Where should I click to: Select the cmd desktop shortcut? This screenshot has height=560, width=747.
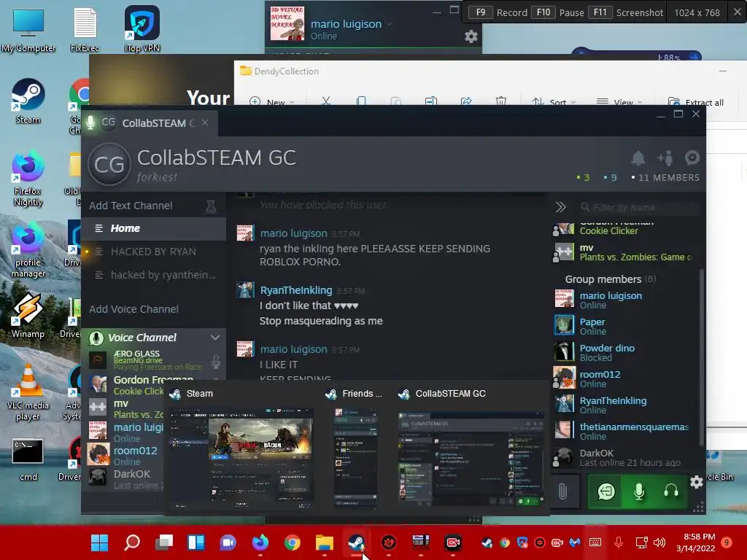(28, 459)
